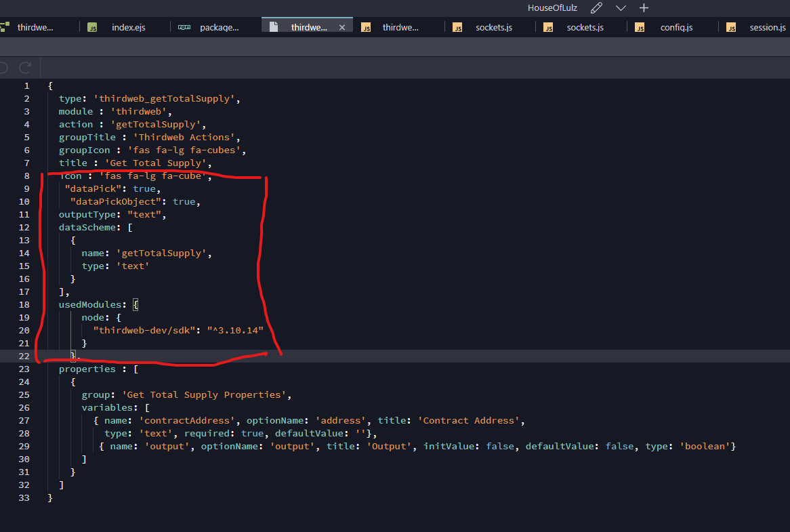Close the active thirdwe tab
The height and width of the screenshot is (532, 790).
342,27
